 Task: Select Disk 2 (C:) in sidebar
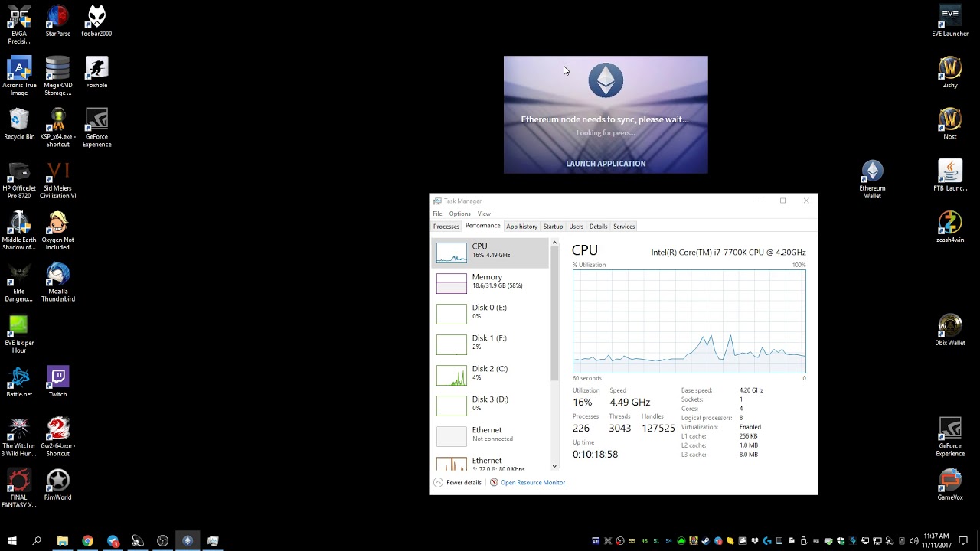[490, 374]
